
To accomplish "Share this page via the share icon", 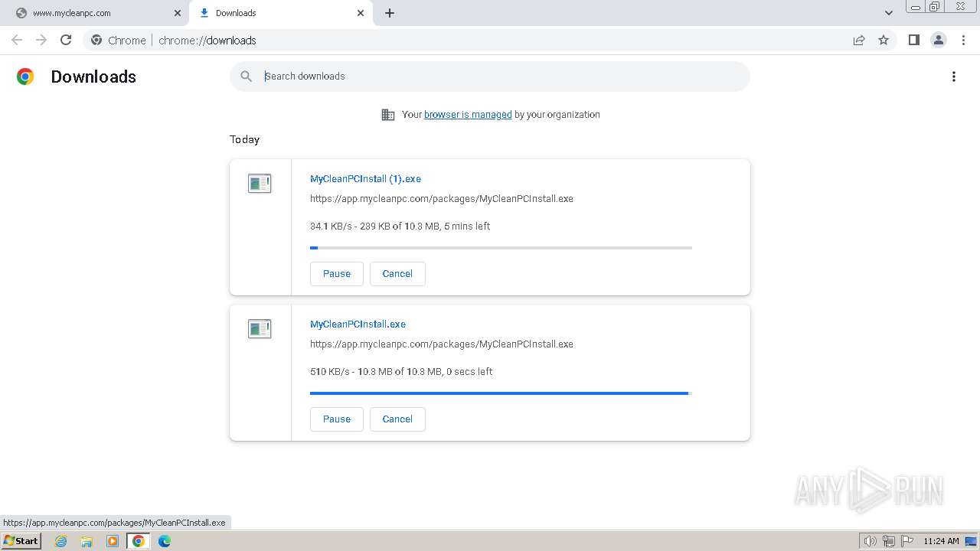I will tap(859, 40).
